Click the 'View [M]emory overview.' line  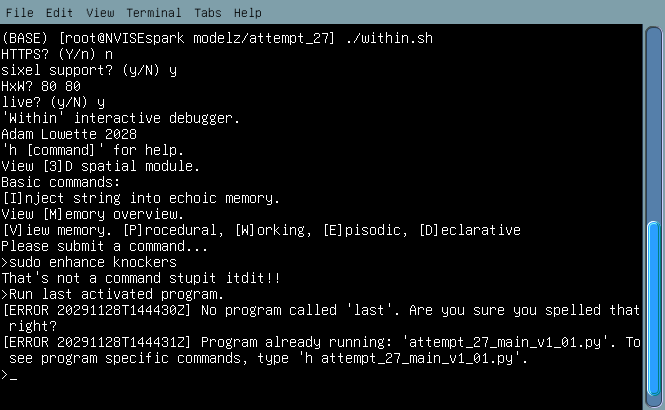(x=85, y=214)
